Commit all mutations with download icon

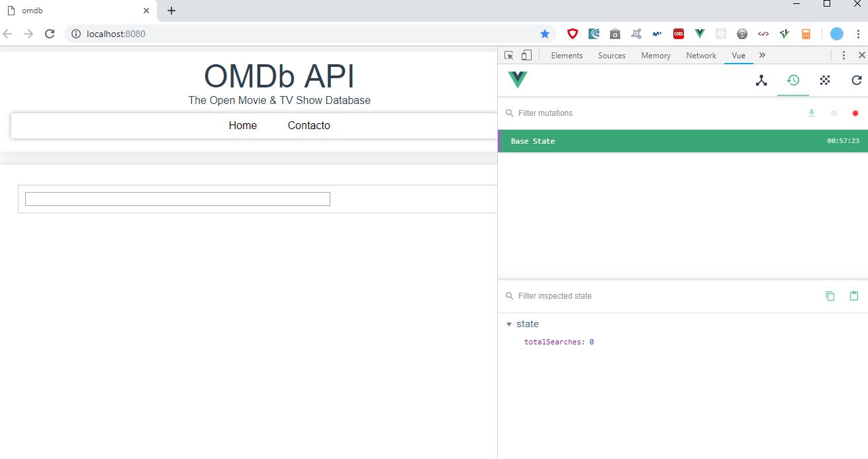(812, 113)
